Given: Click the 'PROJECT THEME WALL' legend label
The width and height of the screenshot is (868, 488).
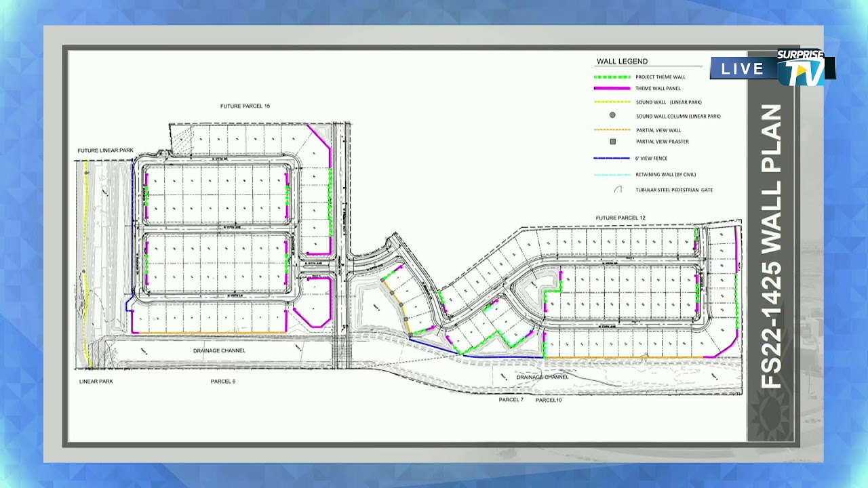Looking at the screenshot, I should pyautogui.click(x=660, y=77).
